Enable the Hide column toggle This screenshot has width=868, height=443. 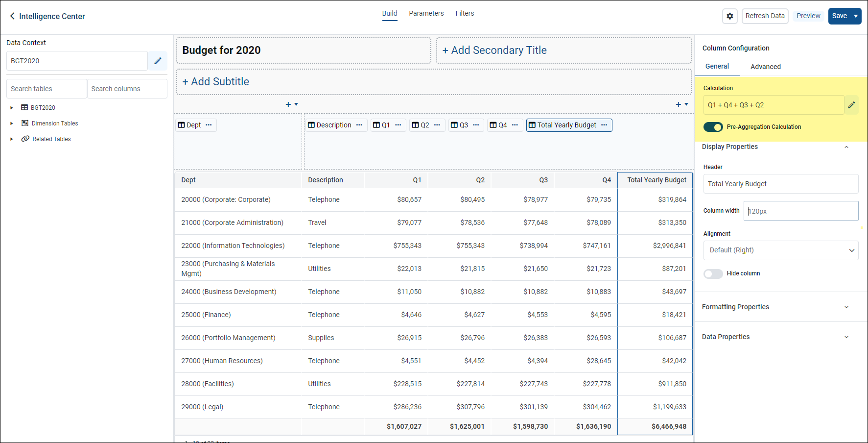point(713,274)
